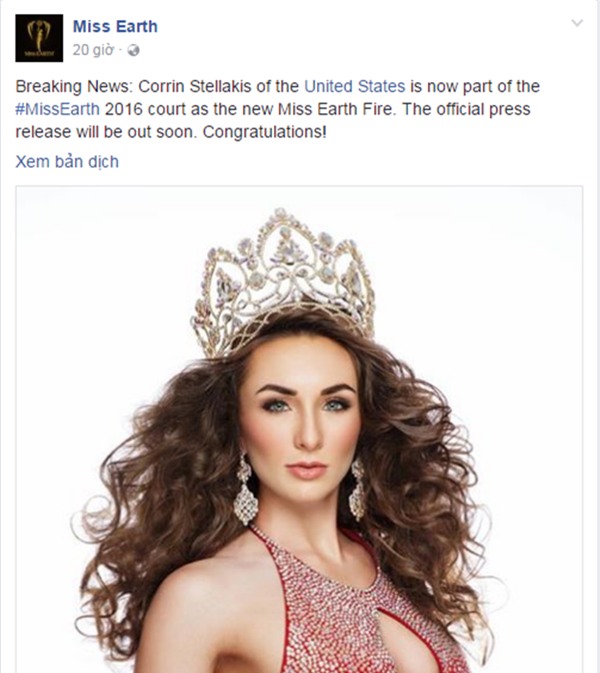This screenshot has width=600, height=673.
Task: Click the word 'Congratulations!' in the post
Action: click(x=264, y=132)
